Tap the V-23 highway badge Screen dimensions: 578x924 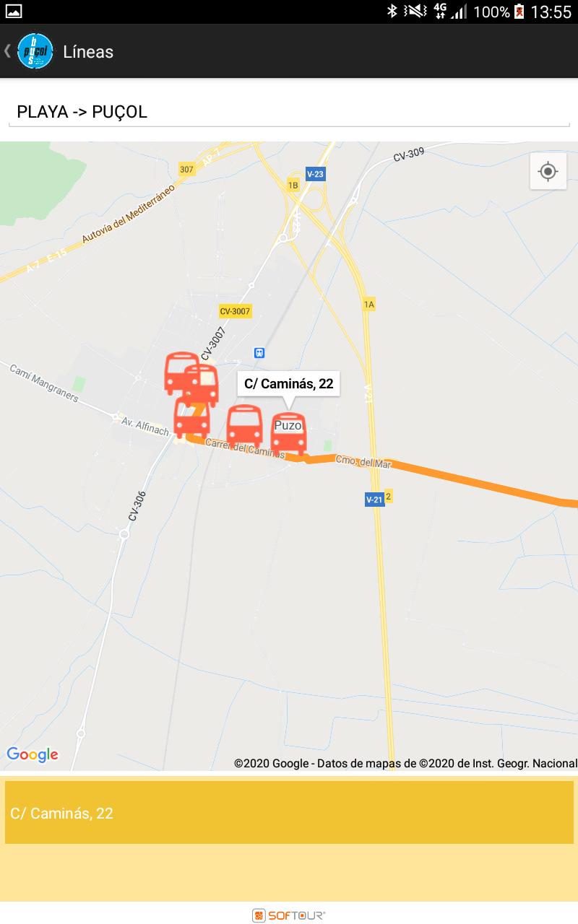(x=315, y=174)
